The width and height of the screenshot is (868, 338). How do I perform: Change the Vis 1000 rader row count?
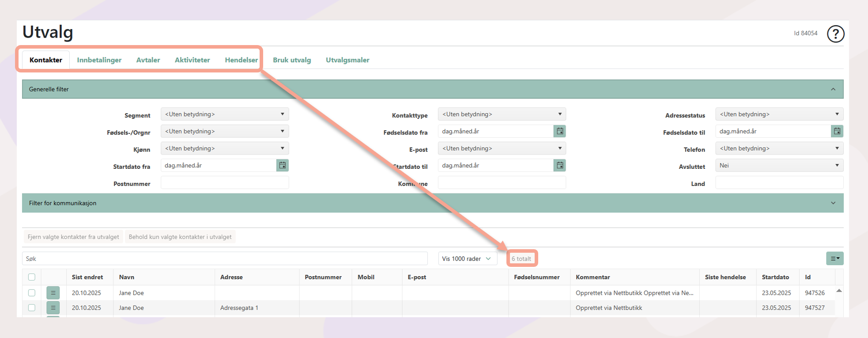pos(468,258)
